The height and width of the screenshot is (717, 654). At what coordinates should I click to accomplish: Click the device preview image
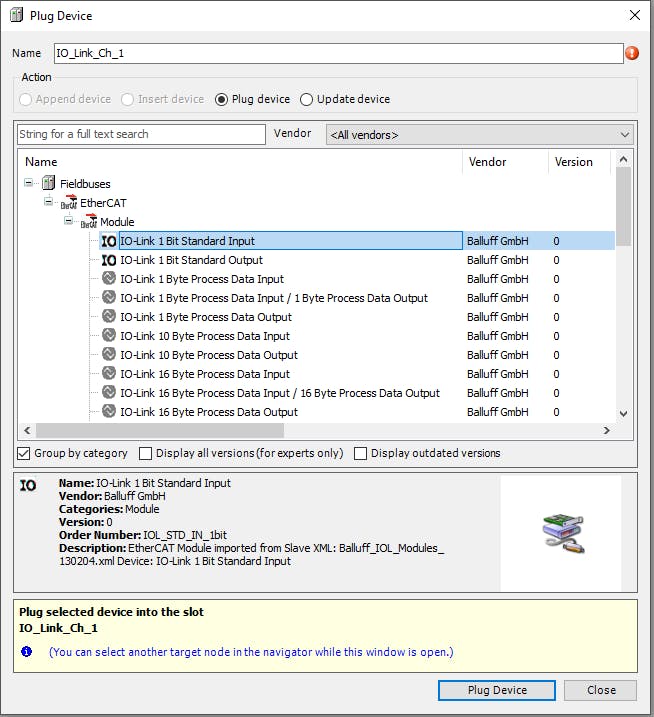tap(563, 534)
